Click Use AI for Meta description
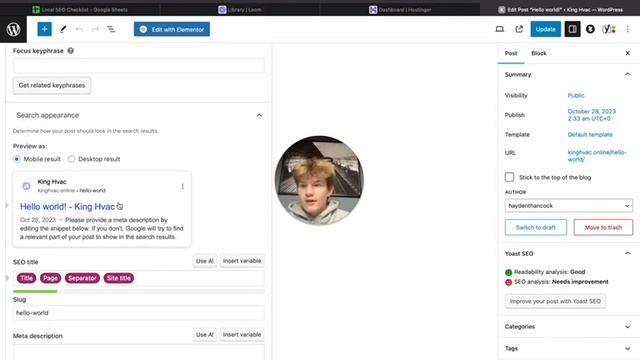The image size is (640, 360). click(x=204, y=335)
